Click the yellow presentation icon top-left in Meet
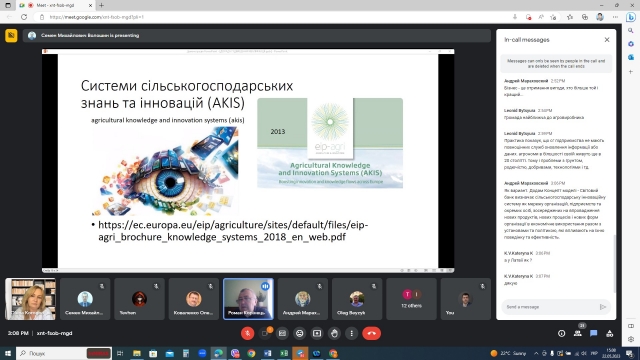The width and height of the screenshot is (640, 360). (x=11, y=36)
